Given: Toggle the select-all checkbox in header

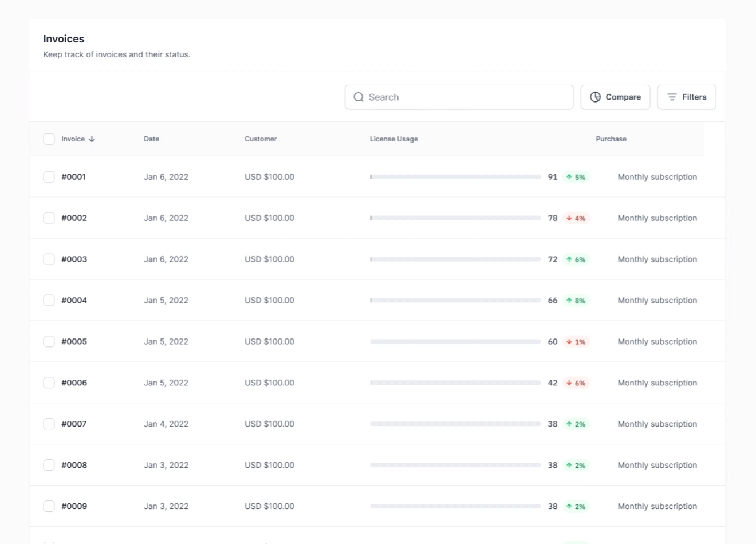Looking at the screenshot, I should [49, 139].
